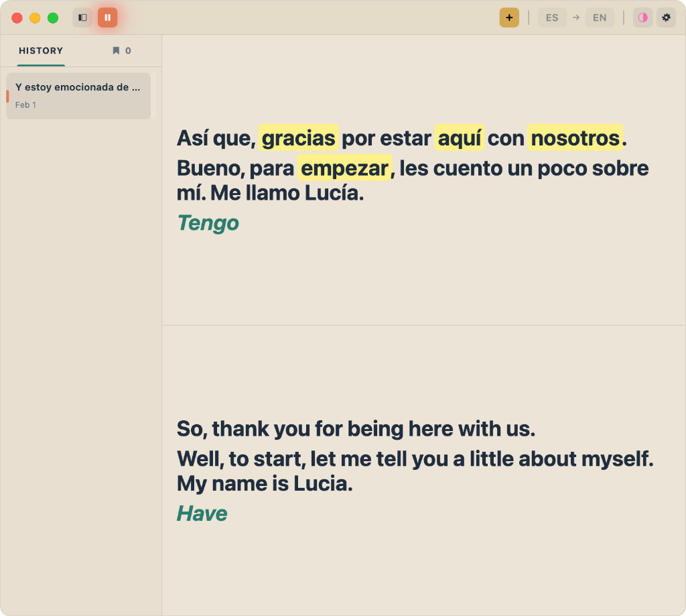Click the highlighted word gracias

click(299, 138)
